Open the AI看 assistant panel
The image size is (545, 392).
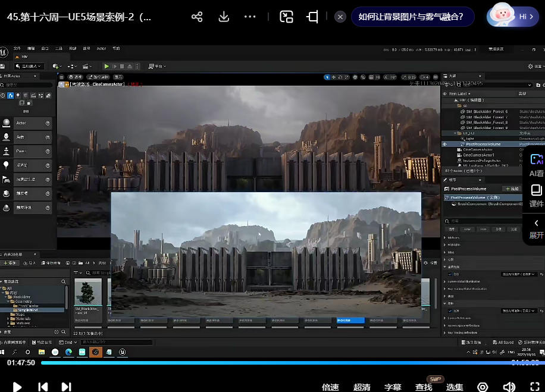coord(536,165)
